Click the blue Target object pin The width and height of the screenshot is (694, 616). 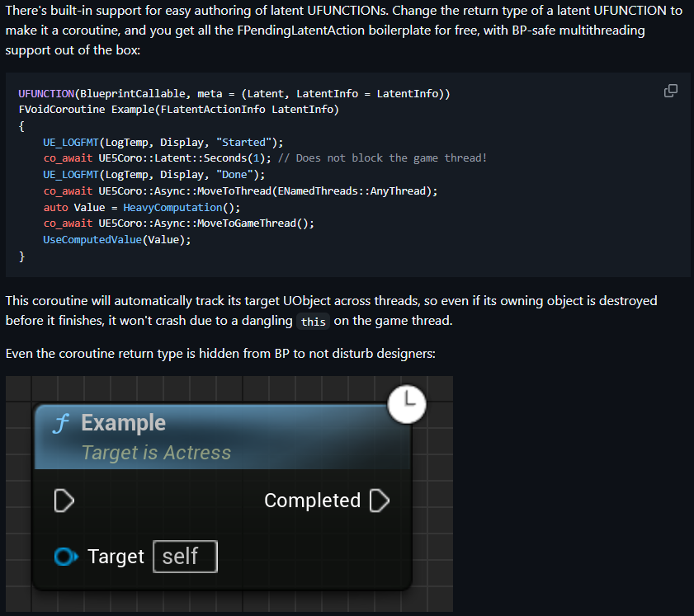(x=66, y=557)
